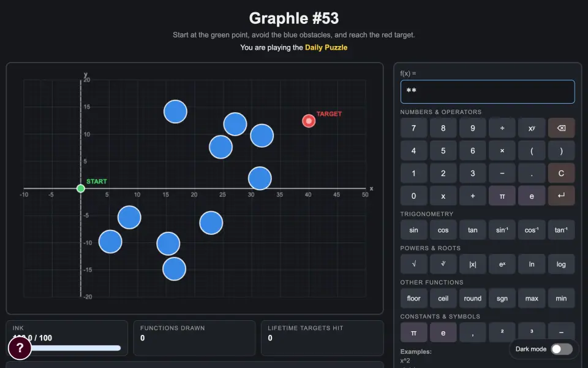Insert the sin function
The image size is (588, 368).
coord(413,230)
